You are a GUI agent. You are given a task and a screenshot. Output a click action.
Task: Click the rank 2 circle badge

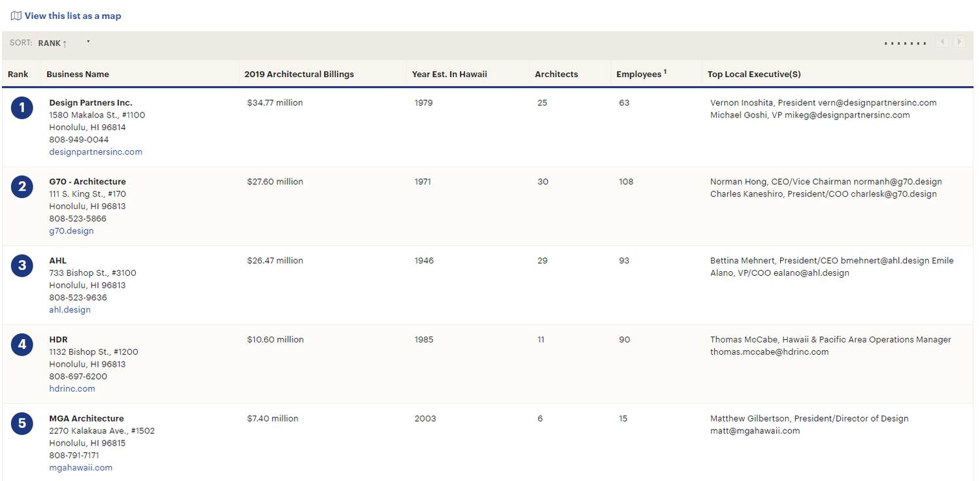pyautogui.click(x=22, y=187)
